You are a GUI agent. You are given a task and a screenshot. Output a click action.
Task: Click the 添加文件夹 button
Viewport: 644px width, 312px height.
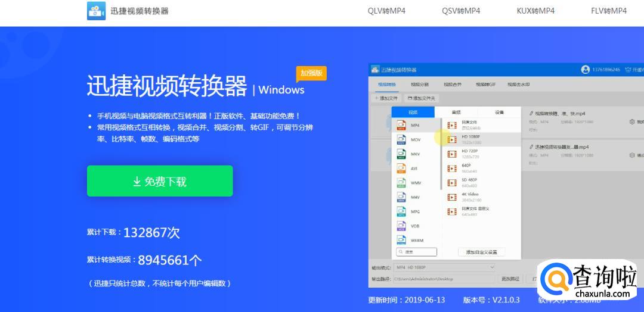point(422,98)
